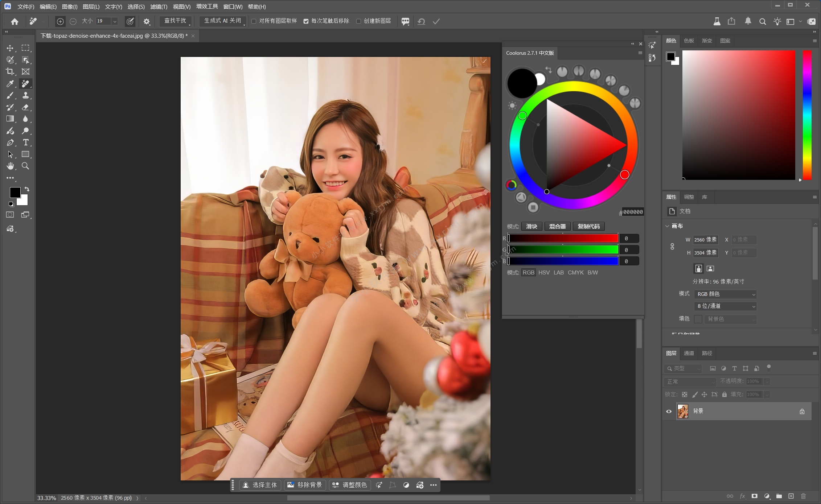Open the 滤镜(T) menu
The image size is (821, 504).
(159, 7)
